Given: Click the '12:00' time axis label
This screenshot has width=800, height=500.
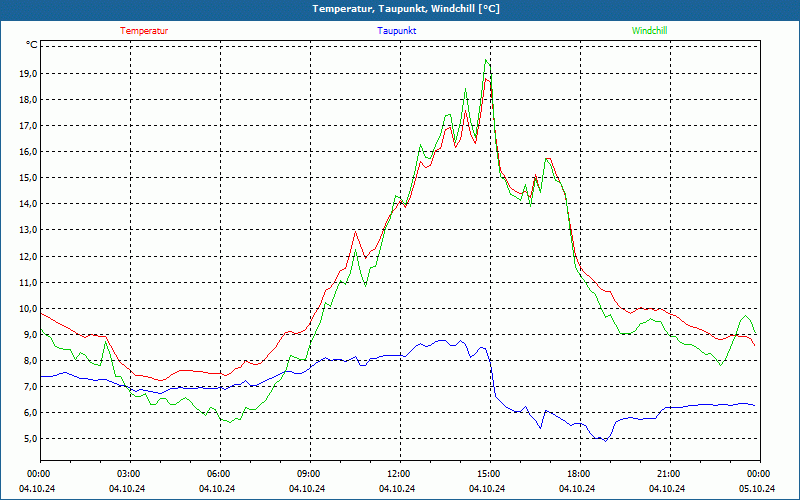Looking at the screenshot, I should 397,474.
